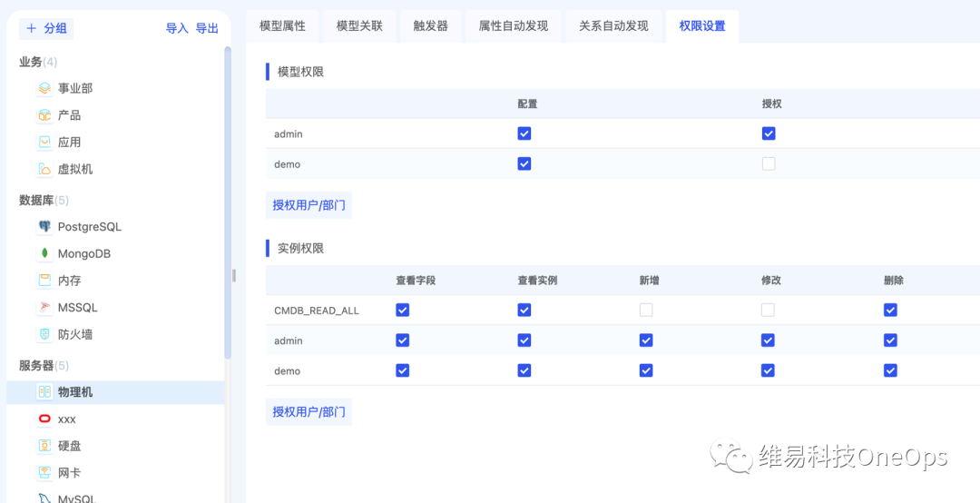The height and width of the screenshot is (503, 980).
Task: Uncheck 修改 in demo instance row
Action: click(x=769, y=370)
